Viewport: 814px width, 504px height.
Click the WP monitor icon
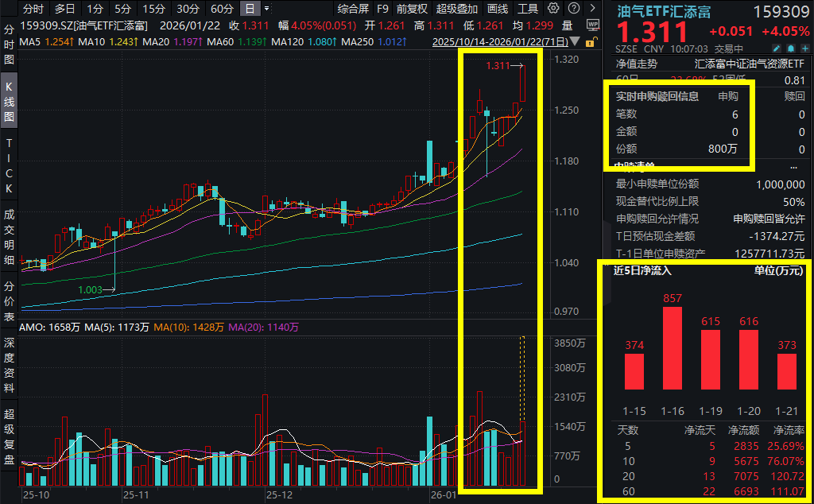(x=592, y=25)
